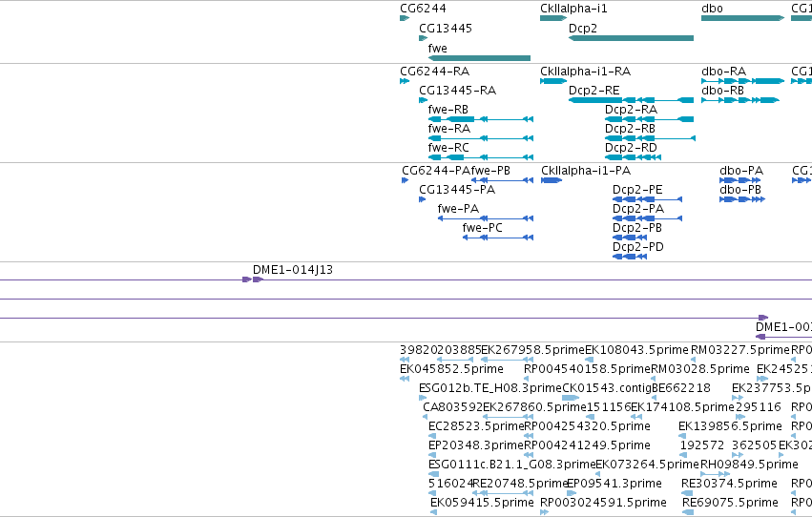The image size is (812, 517).
Task: Click the 516024 EST label
Action: click(x=450, y=484)
